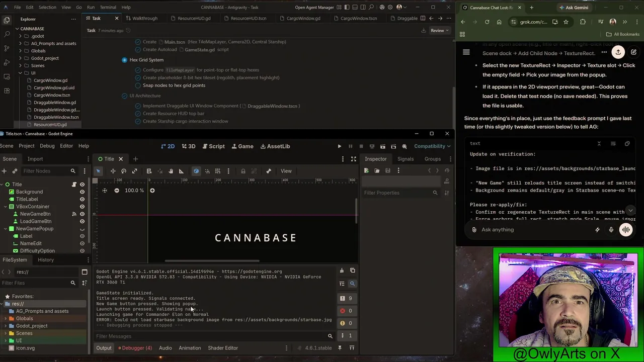Open the Godot Debug menu
644x362 pixels.
[47, 146]
